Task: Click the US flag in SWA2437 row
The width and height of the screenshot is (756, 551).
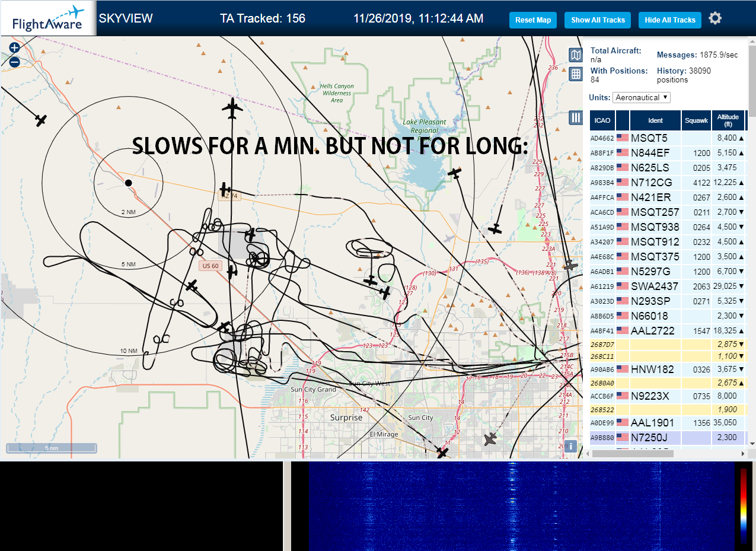Action: (x=623, y=286)
